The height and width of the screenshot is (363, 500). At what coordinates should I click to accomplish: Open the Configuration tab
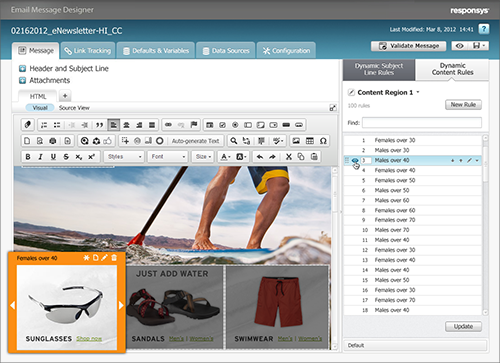pos(286,51)
